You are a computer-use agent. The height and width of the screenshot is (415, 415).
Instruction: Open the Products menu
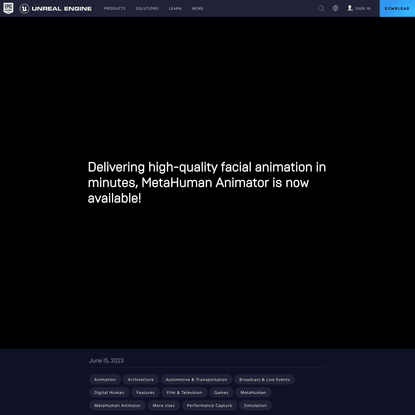[x=115, y=8]
